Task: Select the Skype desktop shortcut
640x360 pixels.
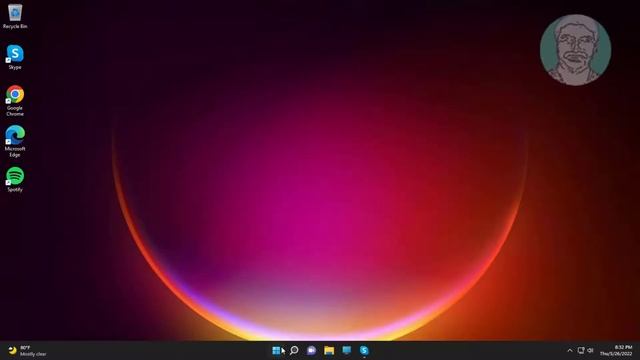Action: 15,57
